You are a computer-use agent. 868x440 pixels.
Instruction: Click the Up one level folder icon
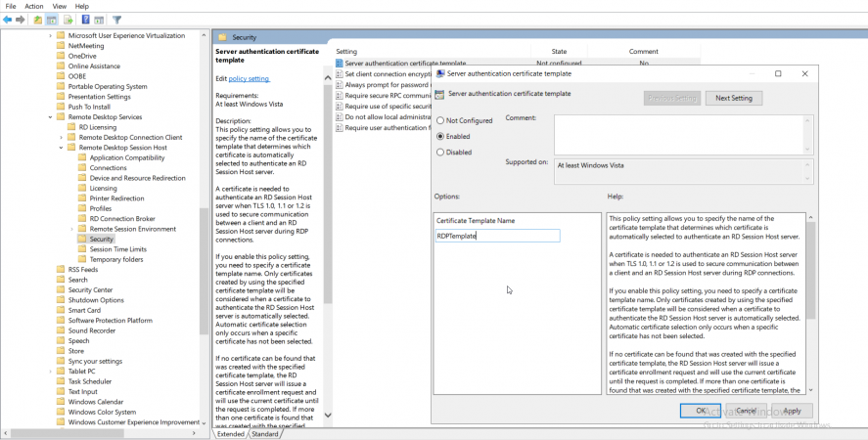pos(38,19)
